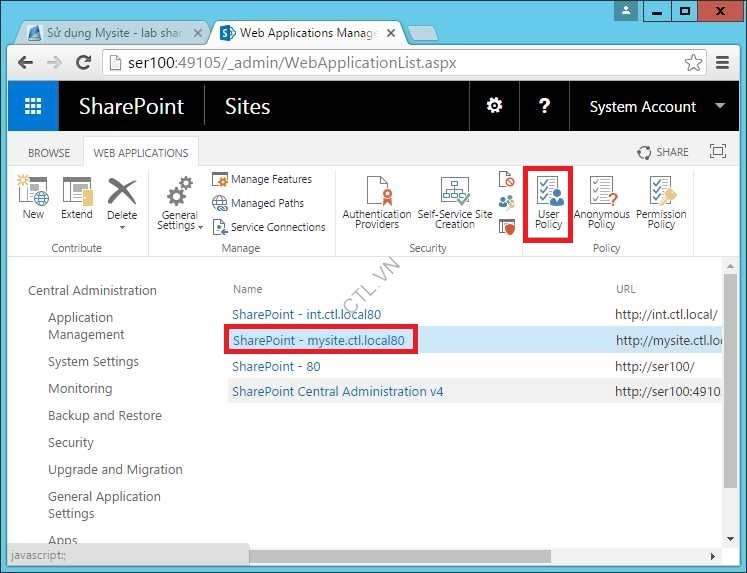Screen dimensions: 747x573
Task: Toggle focus on content fullscreen icon
Action: click(717, 152)
